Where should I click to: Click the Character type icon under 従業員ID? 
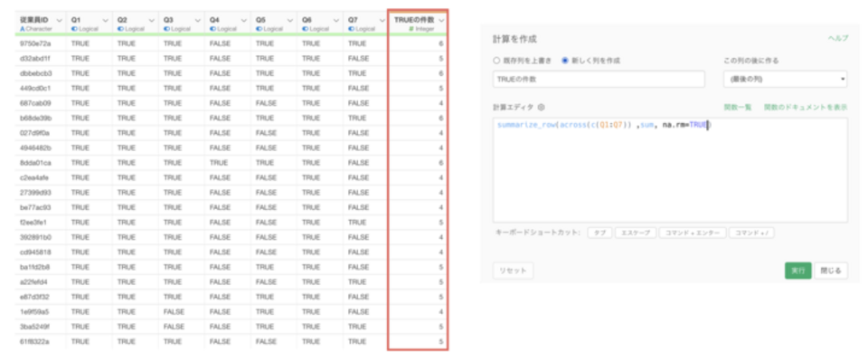22,29
